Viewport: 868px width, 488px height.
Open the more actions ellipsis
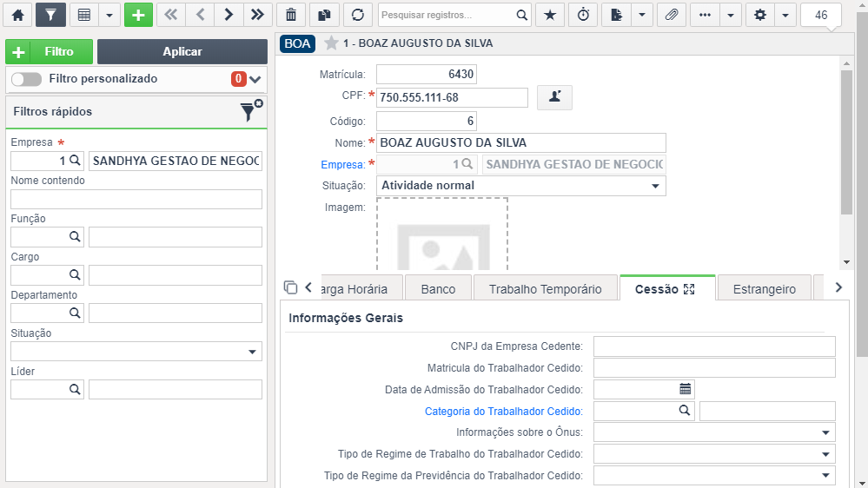(x=706, y=15)
